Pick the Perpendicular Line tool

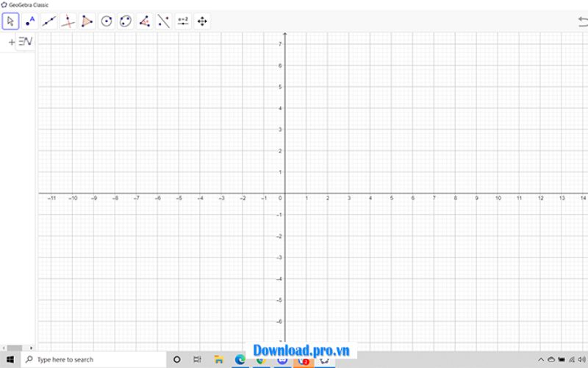point(68,21)
